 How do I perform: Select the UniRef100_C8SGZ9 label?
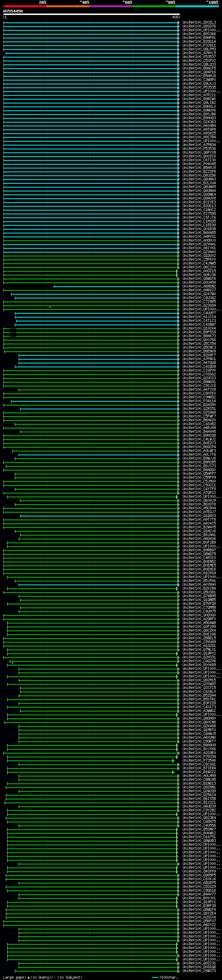(199, 886)
